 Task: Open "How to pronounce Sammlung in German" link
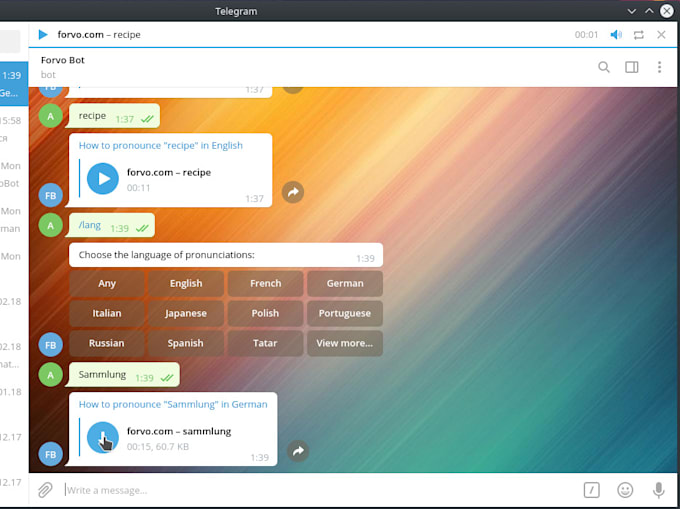click(173, 404)
